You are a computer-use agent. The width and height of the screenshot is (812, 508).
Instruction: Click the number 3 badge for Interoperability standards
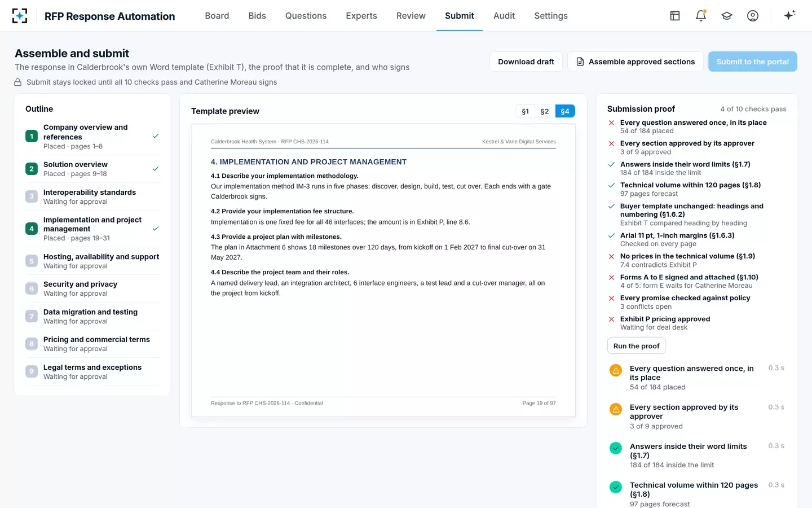pos(32,196)
